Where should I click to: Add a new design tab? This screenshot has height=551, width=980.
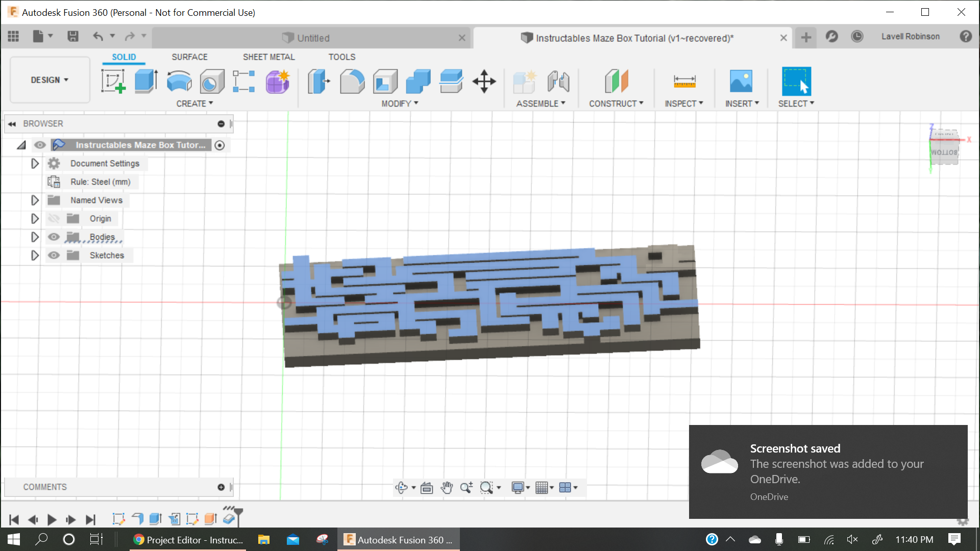tap(806, 37)
